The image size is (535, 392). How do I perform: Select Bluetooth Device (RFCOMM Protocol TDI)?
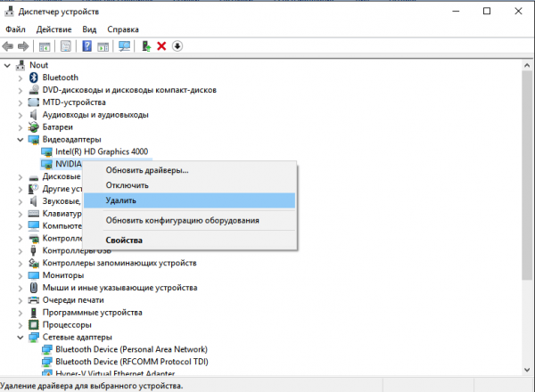[x=132, y=362]
